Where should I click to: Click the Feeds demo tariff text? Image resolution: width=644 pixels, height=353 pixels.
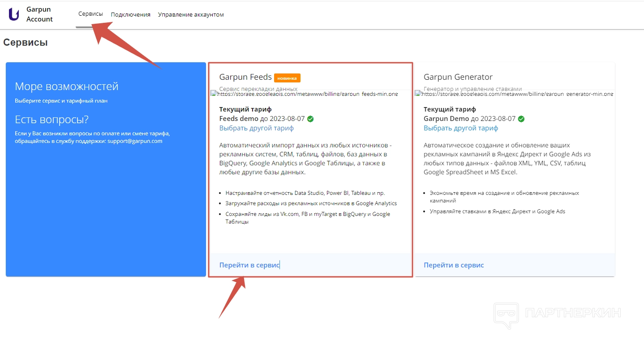click(239, 119)
